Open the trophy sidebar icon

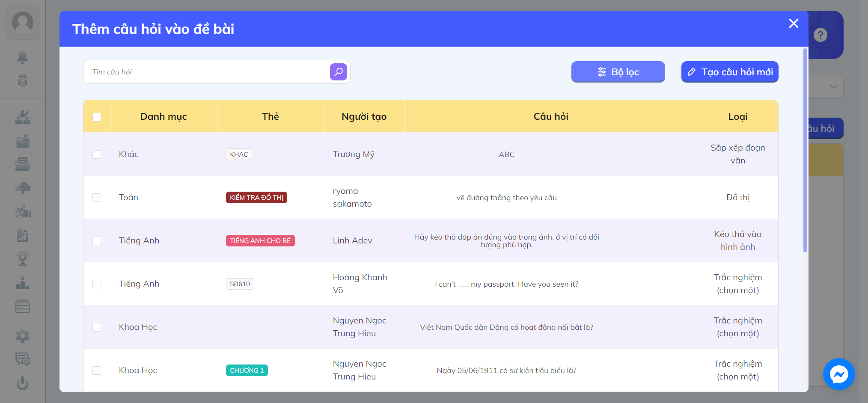coord(23,259)
